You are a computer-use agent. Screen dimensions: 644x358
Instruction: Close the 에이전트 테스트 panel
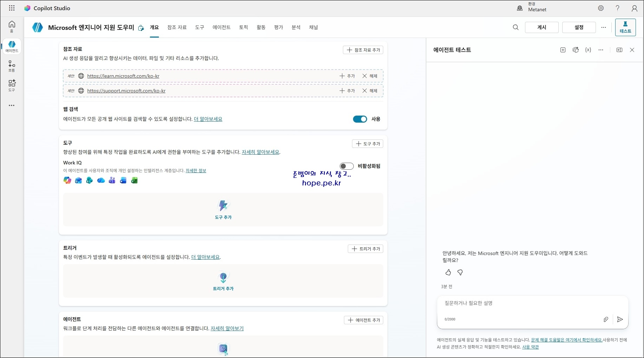tap(632, 50)
